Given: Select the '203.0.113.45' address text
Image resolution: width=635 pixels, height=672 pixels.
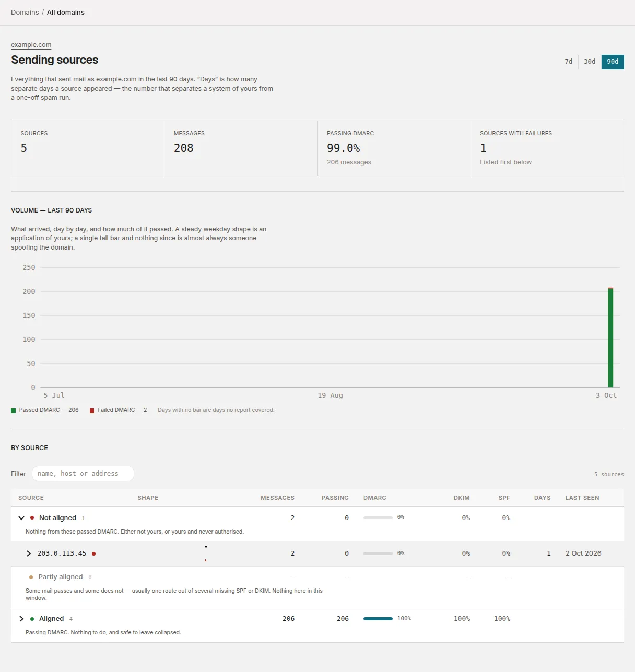Looking at the screenshot, I should (62, 553).
